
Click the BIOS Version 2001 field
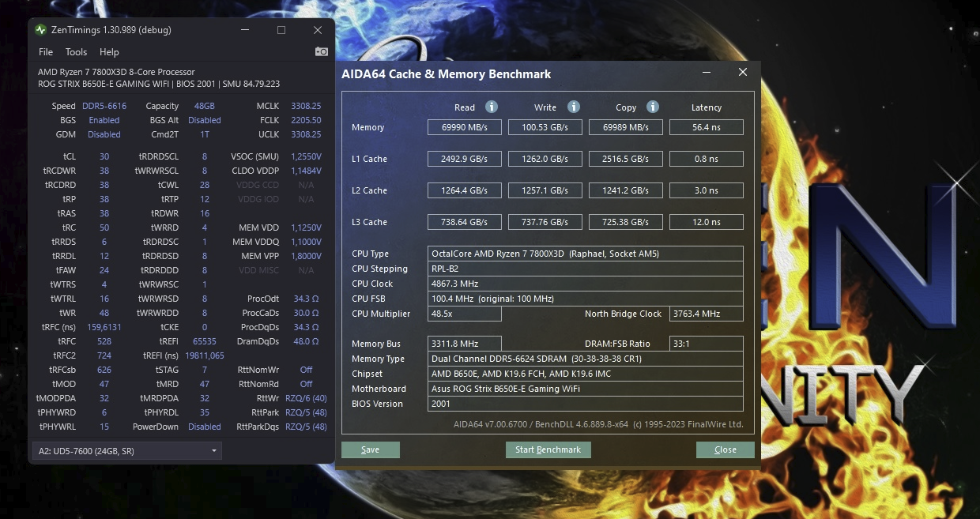pyautogui.click(x=586, y=404)
